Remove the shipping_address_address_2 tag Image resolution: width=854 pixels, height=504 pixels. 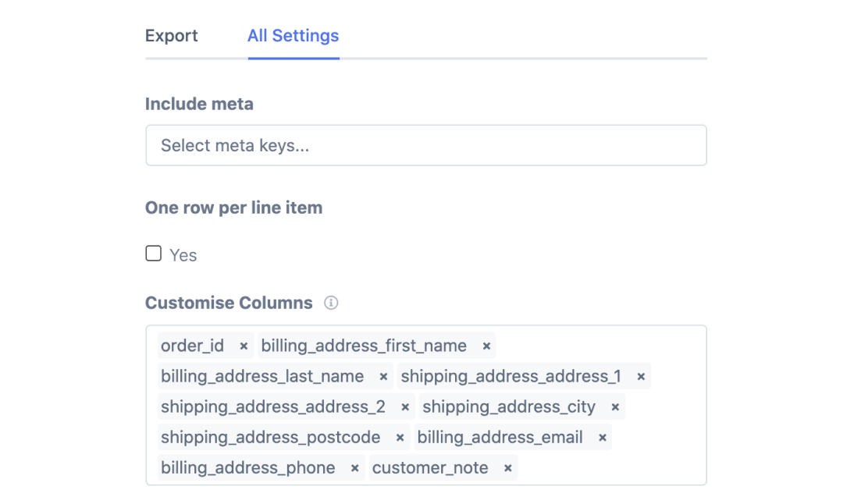pyautogui.click(x=405, y=407)
